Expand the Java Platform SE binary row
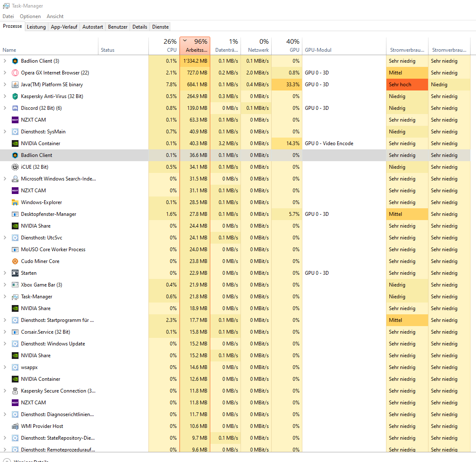The width and height of the screenshot is (476, 462). (x=5, y=85)
